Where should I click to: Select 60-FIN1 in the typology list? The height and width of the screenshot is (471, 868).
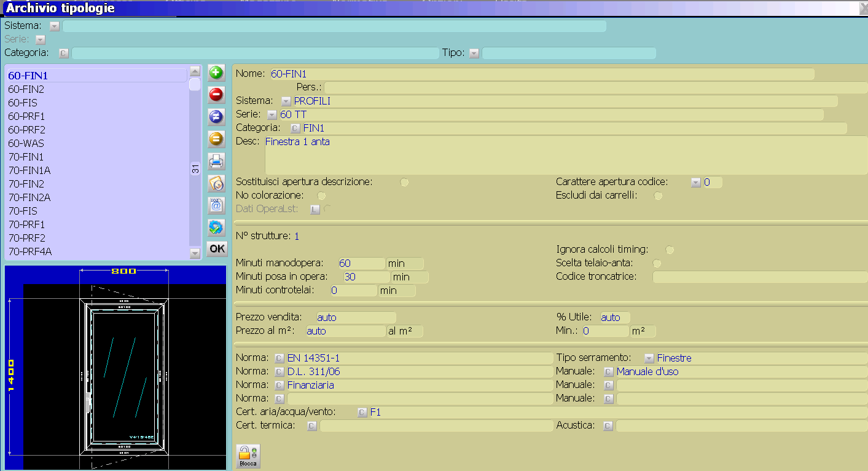[96, 76]
